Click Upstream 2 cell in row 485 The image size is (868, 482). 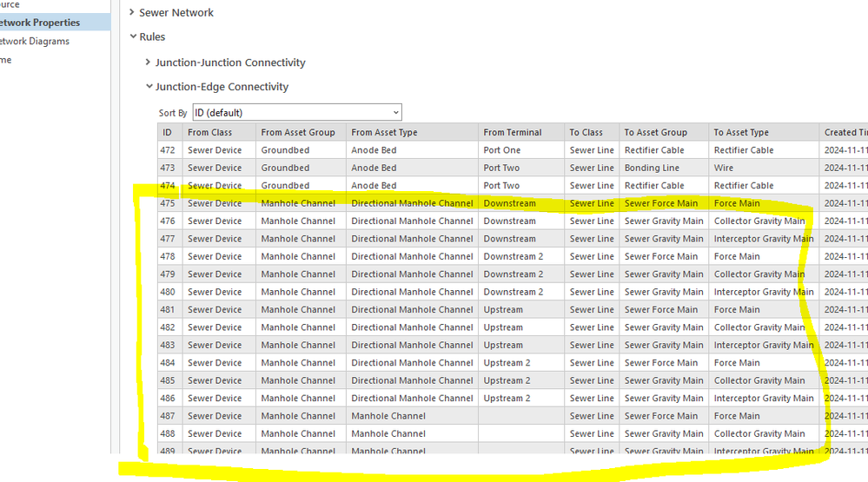521,380
